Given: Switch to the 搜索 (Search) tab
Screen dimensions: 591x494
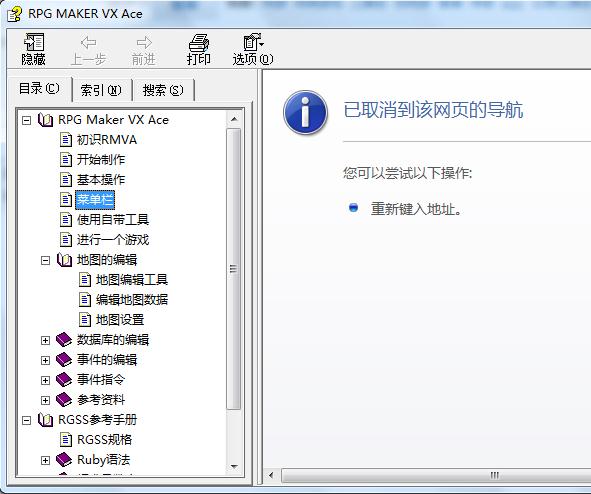Looking at the screenshot, I should pos(163,90).
